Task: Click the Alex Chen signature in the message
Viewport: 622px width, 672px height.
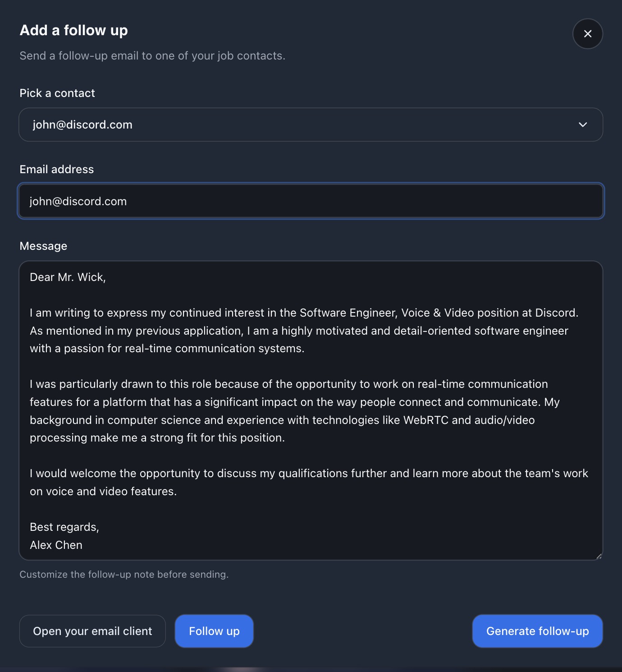Action: (56, 545)
